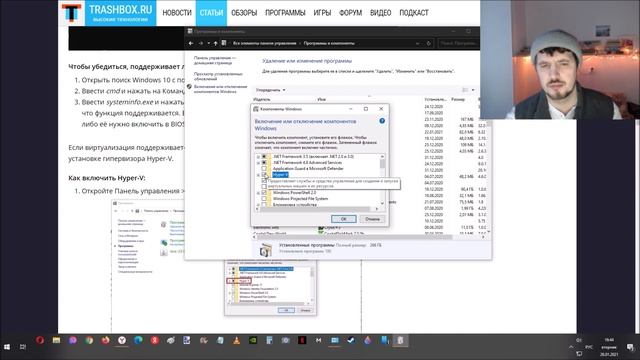Switch input language РУС indicator

click(589, 347)
